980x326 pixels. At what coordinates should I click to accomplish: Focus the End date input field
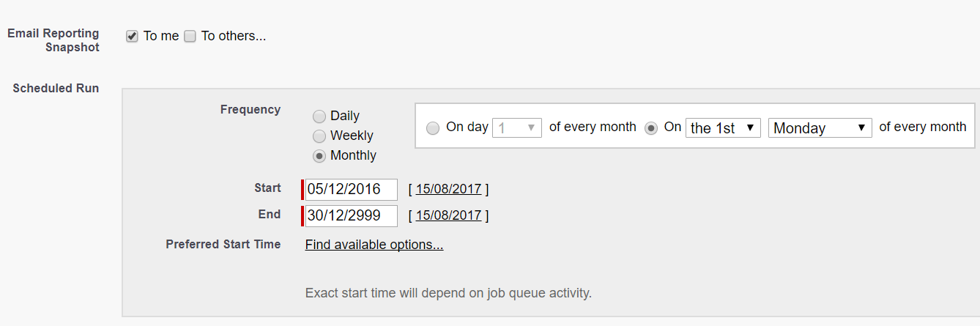tap(351, 215)
